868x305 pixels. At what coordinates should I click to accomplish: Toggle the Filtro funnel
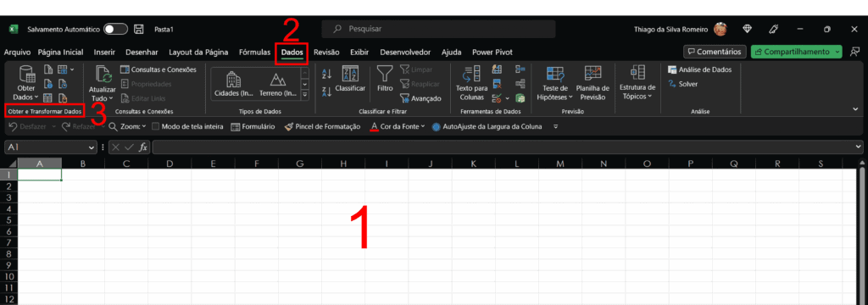(385, 79)
